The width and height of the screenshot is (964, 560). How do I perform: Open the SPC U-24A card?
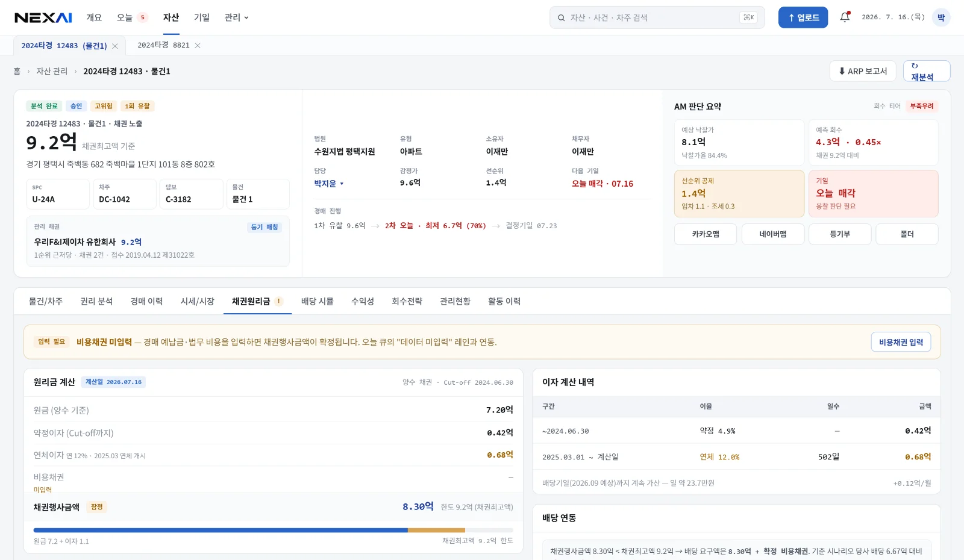(58, 194)
